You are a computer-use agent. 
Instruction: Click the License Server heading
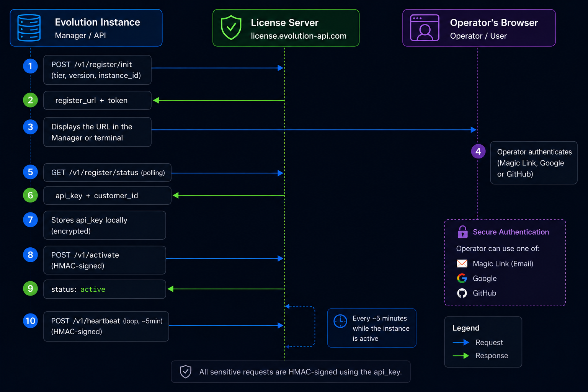point(284,23)
